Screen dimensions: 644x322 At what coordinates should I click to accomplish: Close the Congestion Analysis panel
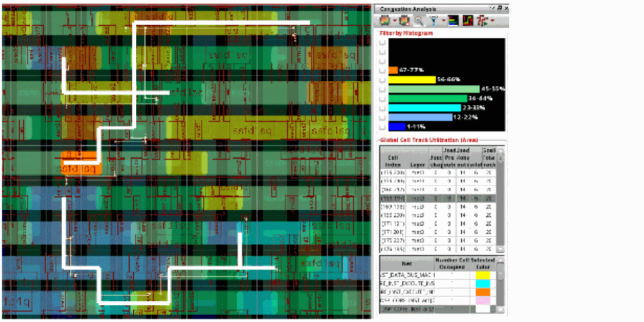coord(506,8)
